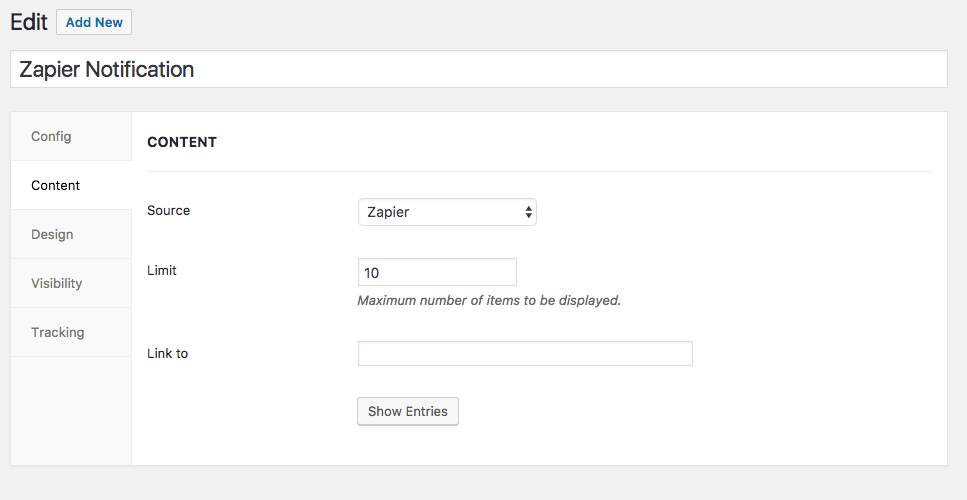Select the Content tab
The height and width of the screenshot is (500, 967).
click(71, 186)
